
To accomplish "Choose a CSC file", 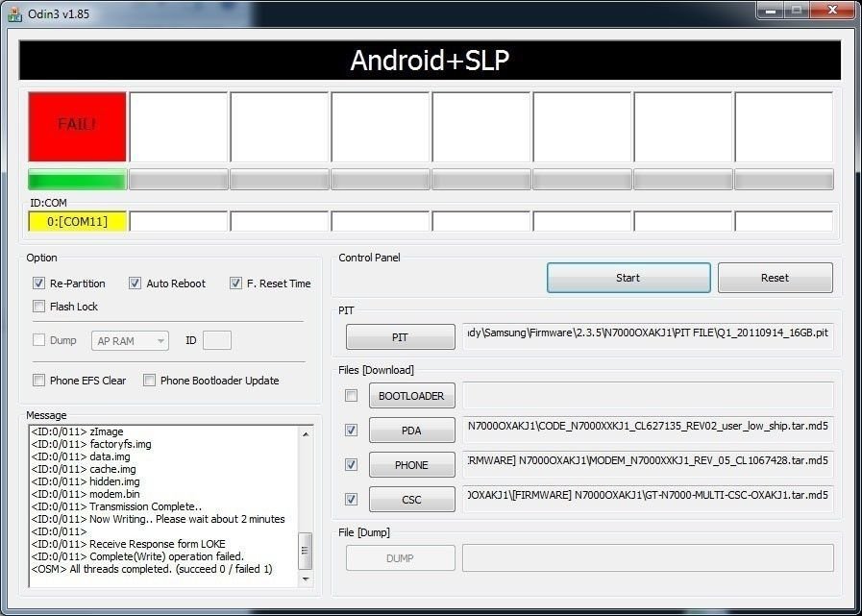I will coord(411,500).
